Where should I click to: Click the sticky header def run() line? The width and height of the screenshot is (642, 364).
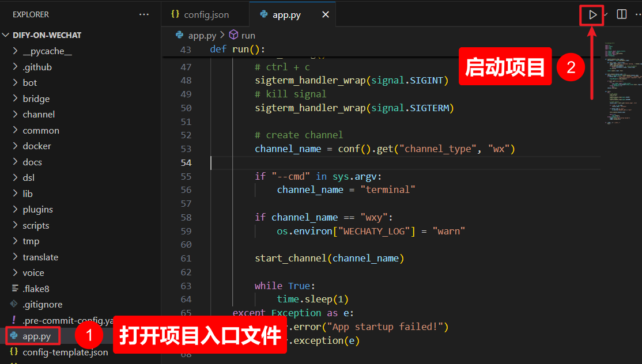[x=237, y=50]
